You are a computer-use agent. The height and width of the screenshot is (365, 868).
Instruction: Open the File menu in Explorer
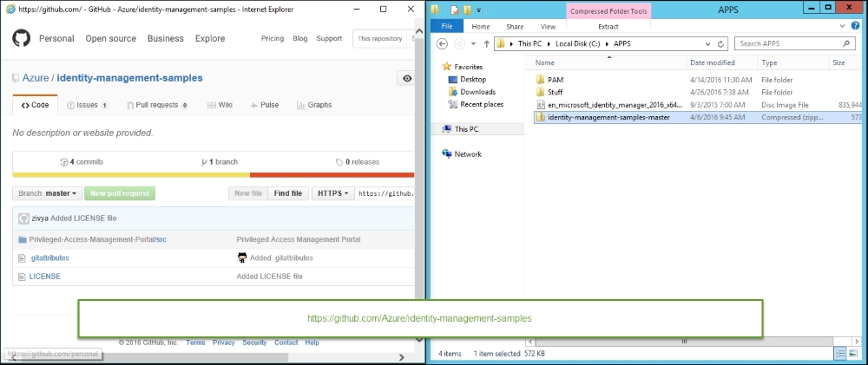447,27
